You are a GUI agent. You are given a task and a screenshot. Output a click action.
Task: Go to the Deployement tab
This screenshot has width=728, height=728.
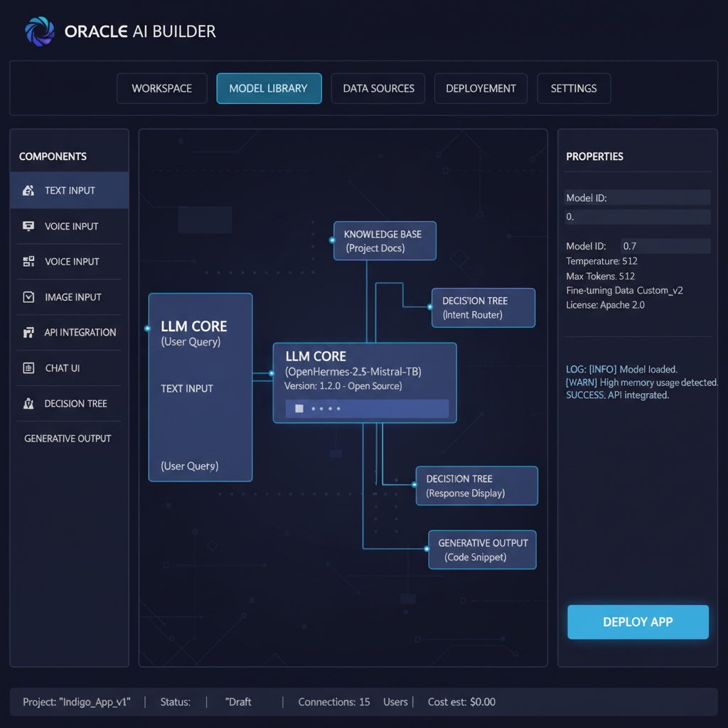[481, 88]
